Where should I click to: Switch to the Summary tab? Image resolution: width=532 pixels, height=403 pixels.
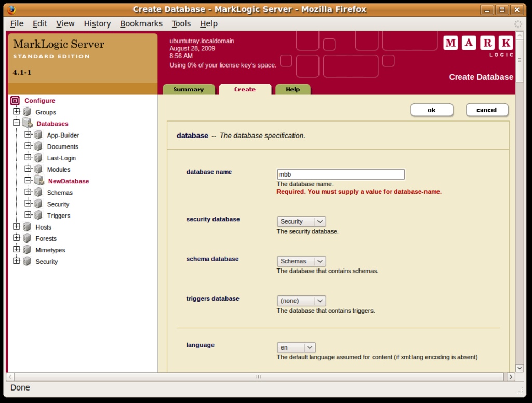(x=189, y=89)
